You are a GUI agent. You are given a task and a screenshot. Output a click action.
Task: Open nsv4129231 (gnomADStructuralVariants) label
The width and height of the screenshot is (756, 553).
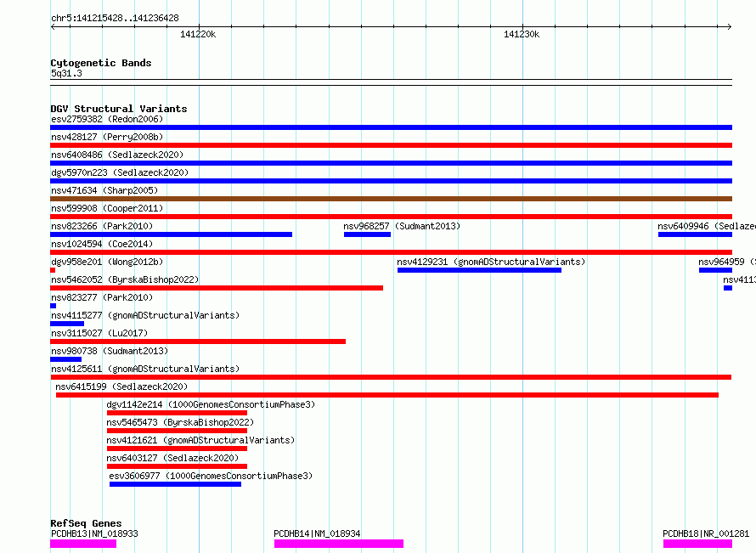(491, 262)
